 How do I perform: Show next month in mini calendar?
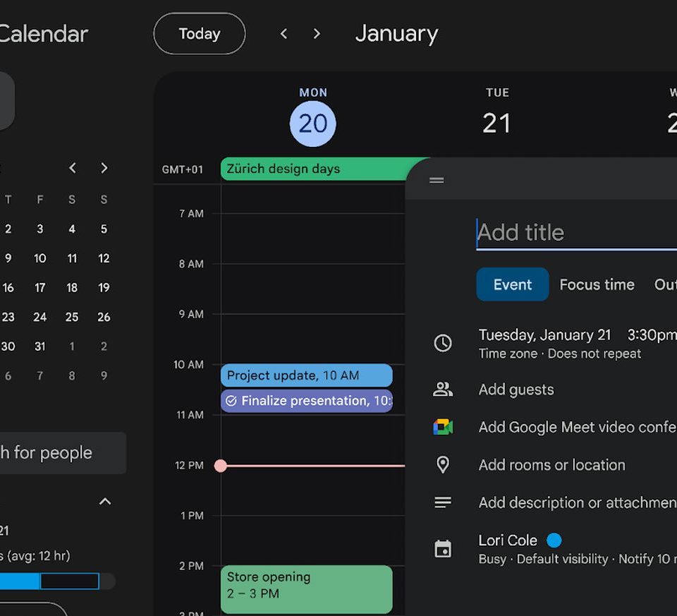(x=104, y=168)
